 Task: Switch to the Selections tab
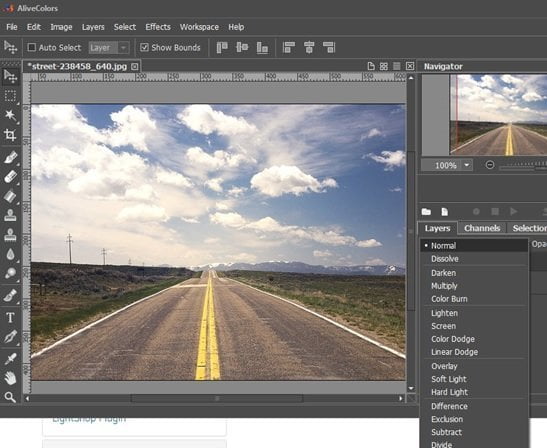coord(528,228)
